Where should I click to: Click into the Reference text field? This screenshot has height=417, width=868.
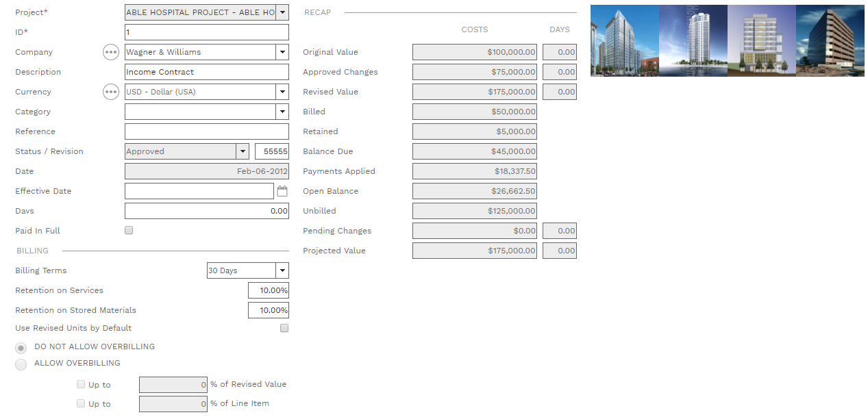coord(206,131)
